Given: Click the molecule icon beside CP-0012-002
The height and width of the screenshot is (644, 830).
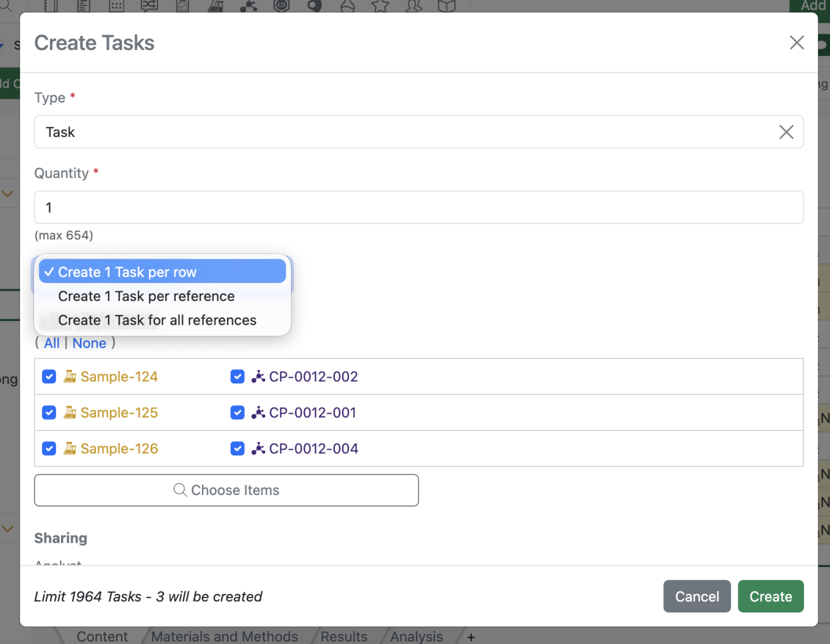Looking at the screenshot, I should 258,377.
